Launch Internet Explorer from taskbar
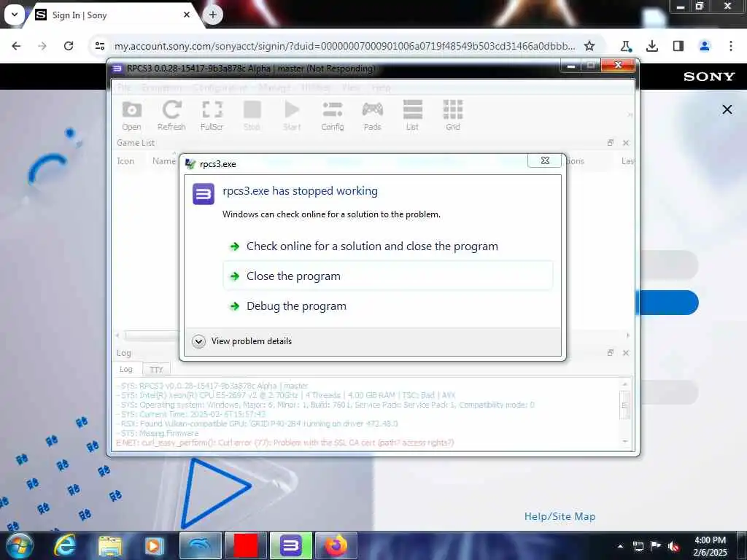This screenshot has height=560, width=747. (65, 545)
